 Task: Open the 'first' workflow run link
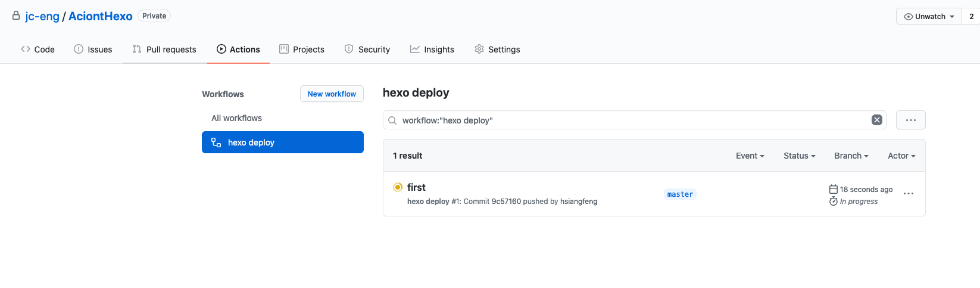point(416,187)
